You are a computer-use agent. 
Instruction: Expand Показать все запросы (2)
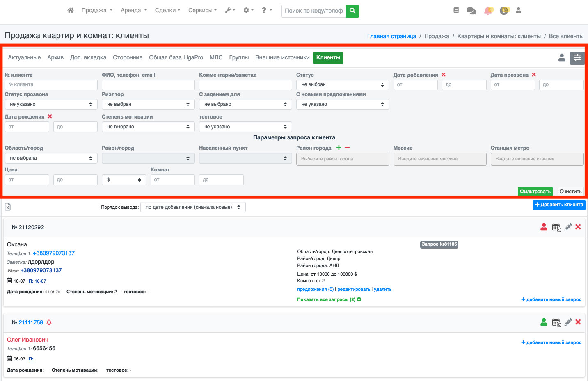[329, 299]
